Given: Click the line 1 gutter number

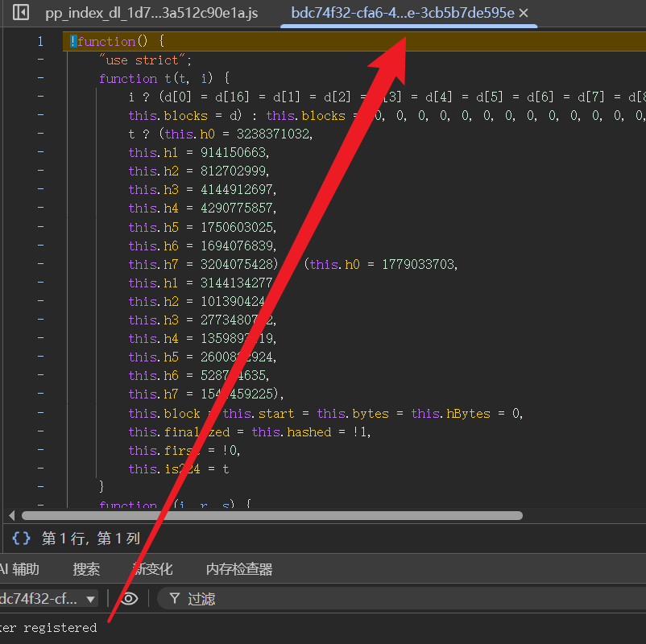Looking at the screenshot, I should (40, 41).
